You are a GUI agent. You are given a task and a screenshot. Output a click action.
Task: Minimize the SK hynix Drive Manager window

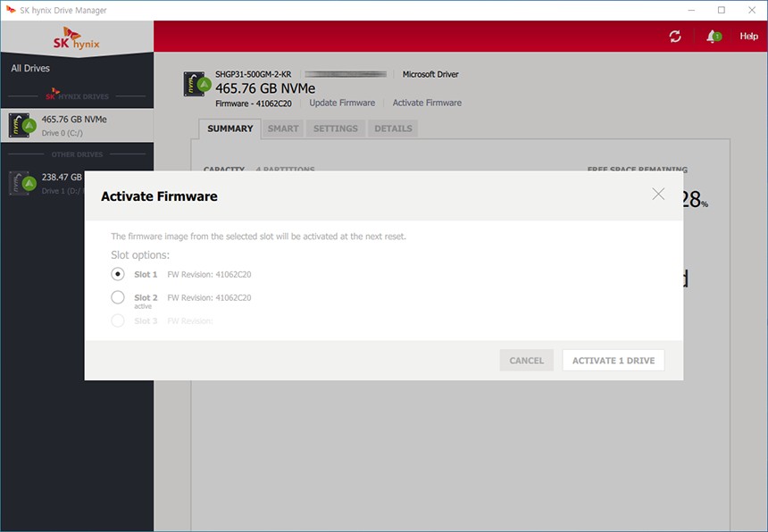point(691,10)
